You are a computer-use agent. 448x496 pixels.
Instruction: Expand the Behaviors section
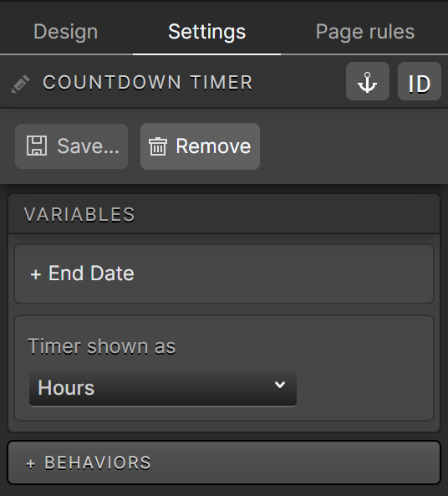224,463
